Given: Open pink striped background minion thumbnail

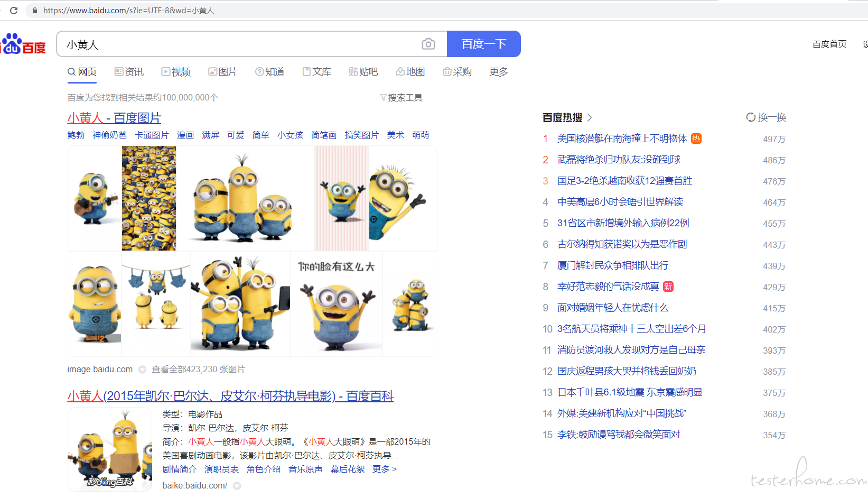Looking at the screenshot, I should tap(341, 198).
